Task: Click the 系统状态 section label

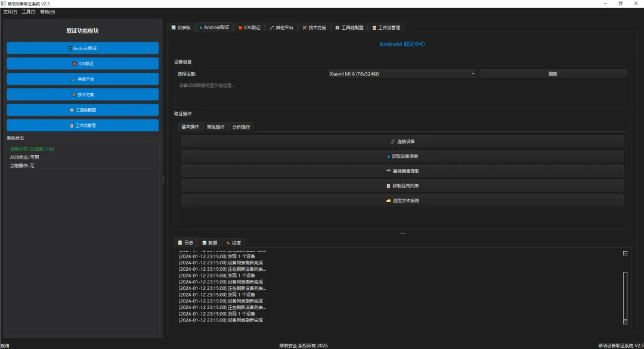Action: click(x=16, y=138)
